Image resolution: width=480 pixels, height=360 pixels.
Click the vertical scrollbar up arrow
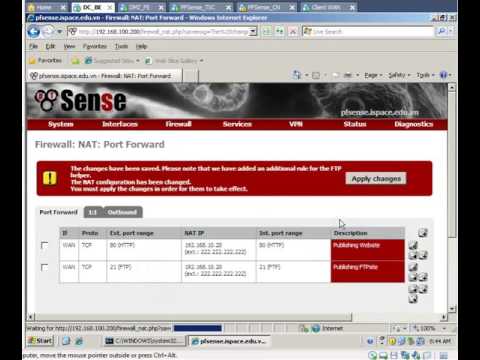(452, 88)
